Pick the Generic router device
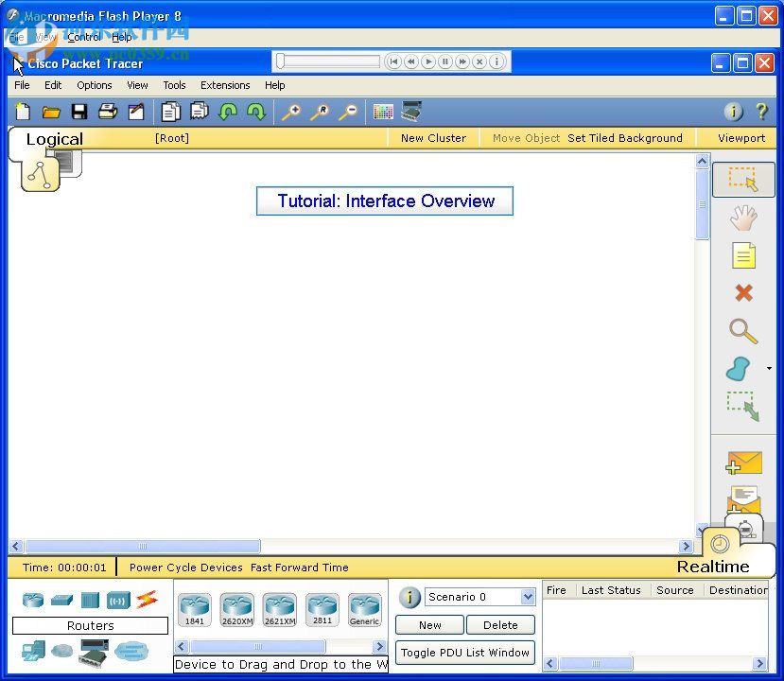The image size is (784, 681). tap(364, 609)
